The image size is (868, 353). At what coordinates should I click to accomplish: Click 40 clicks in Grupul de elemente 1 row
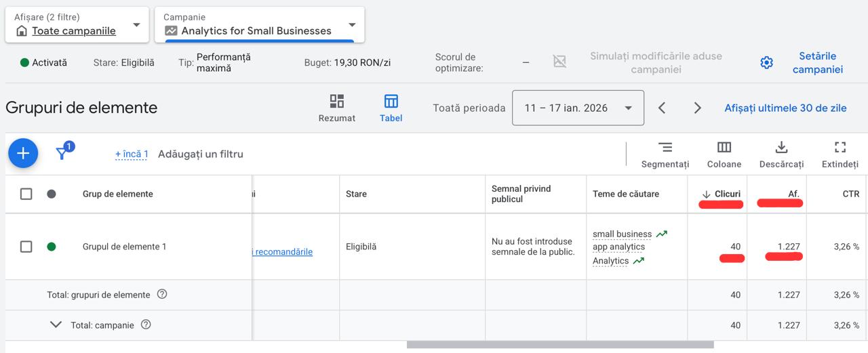coord(735,247)
